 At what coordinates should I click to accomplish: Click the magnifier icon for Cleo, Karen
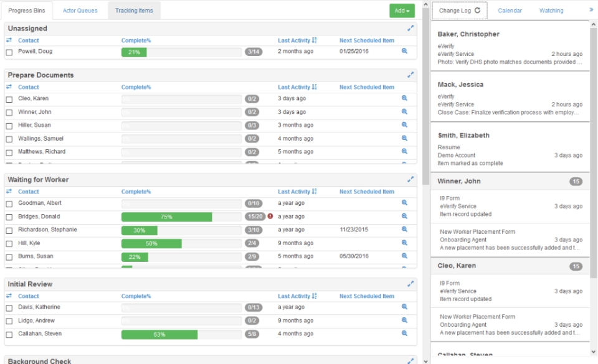(404, 98)
